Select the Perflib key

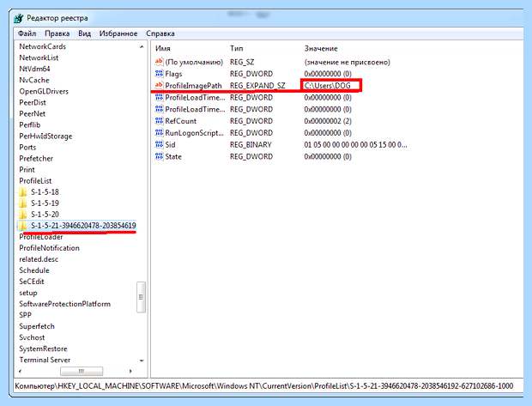30,125
